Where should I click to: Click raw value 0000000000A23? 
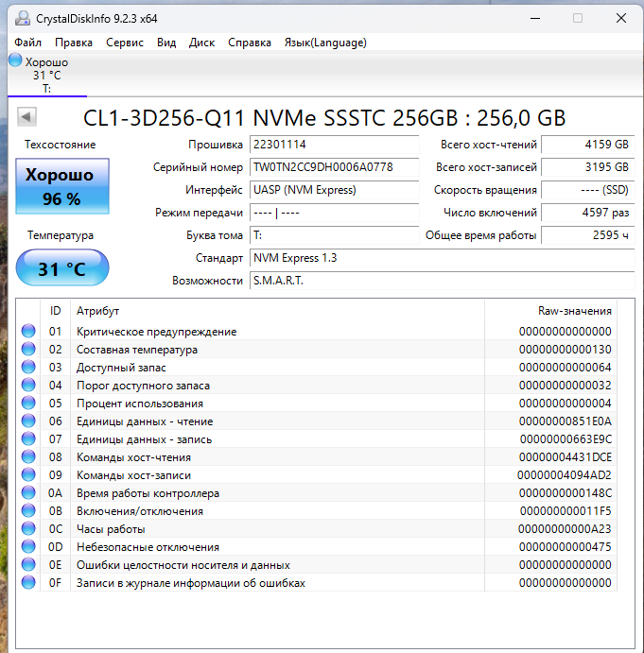[565, 529]
